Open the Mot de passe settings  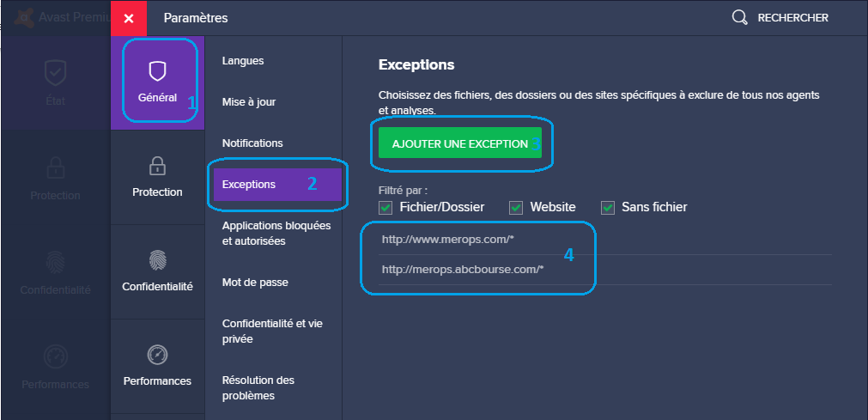(255, 283)
